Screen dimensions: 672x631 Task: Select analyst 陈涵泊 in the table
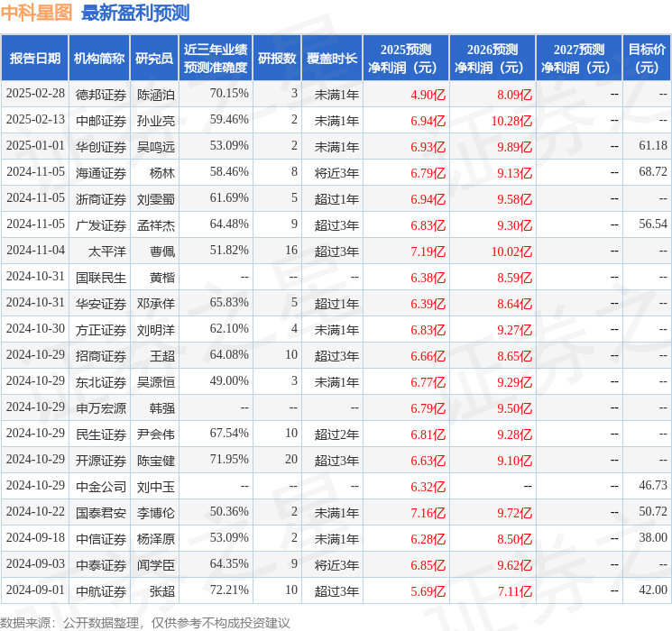pos(155,94)
